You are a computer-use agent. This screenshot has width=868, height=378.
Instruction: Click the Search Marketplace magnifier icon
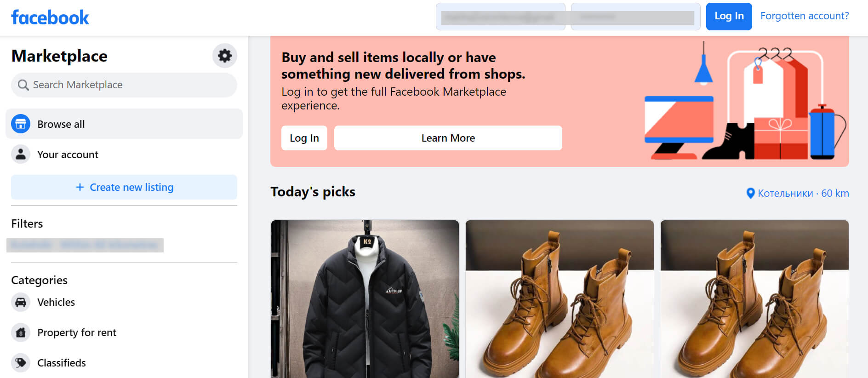(x=23, y=85)
